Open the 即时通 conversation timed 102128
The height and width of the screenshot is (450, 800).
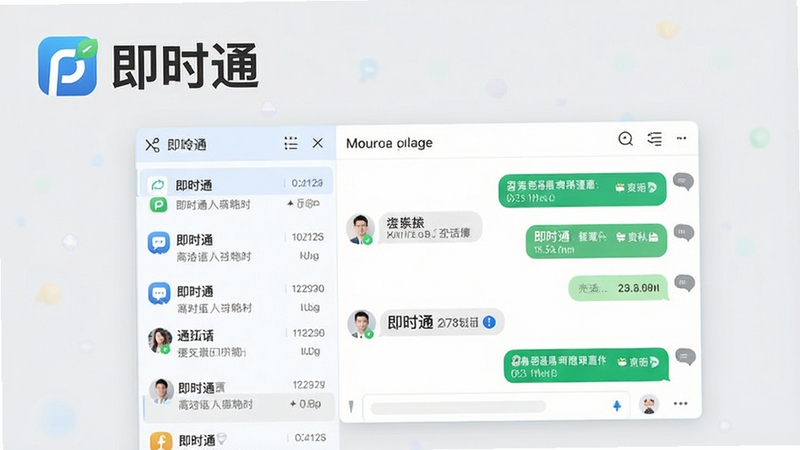click(x=236, y=247)
